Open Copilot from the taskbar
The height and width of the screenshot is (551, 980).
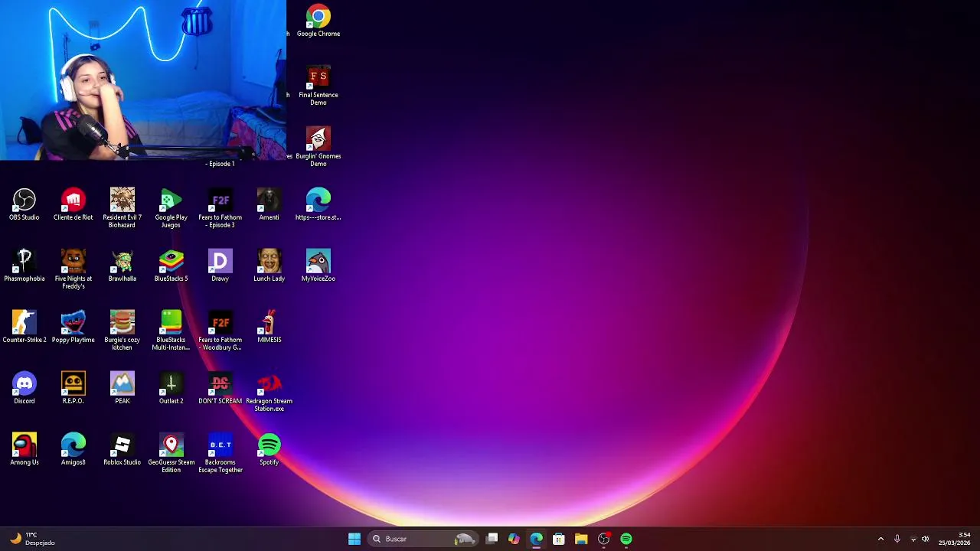pyautogui.click(x=514, y=539)
